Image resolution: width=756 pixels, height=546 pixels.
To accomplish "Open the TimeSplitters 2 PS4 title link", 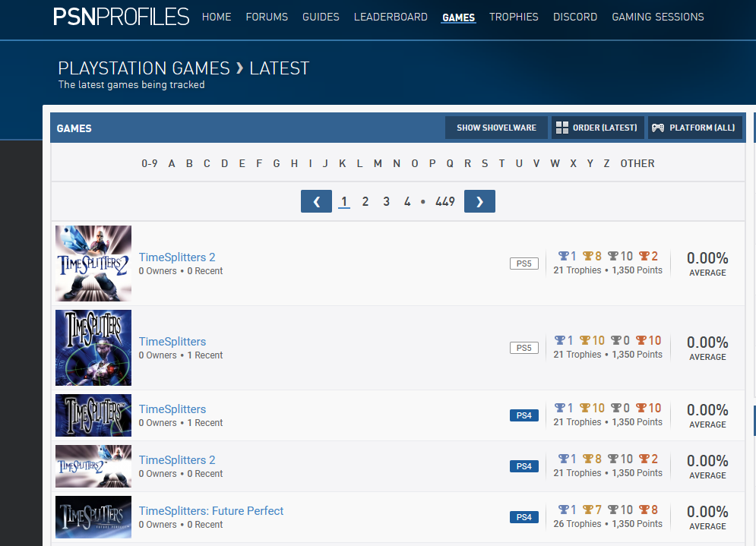I will (177, 460).
